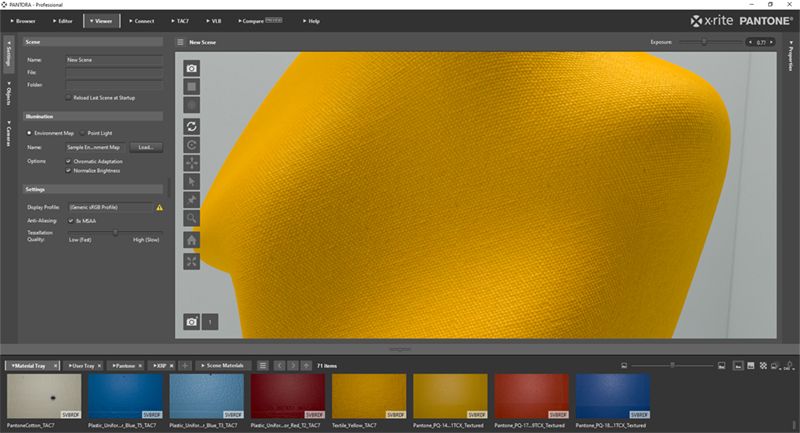This screenshot has height=433, width=800.
Task: Add a new tray with plus icon
Action: pos(185,366)
